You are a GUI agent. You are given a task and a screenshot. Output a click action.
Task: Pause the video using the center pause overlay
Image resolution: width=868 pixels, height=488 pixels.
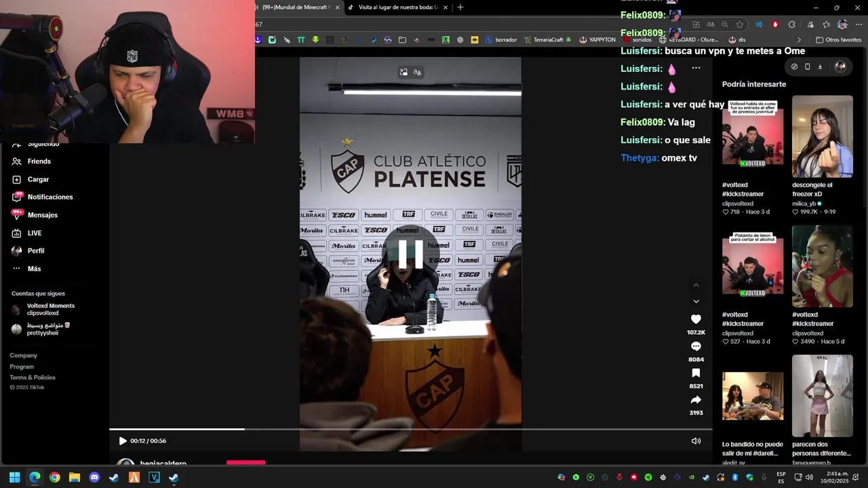click(410, 254)
